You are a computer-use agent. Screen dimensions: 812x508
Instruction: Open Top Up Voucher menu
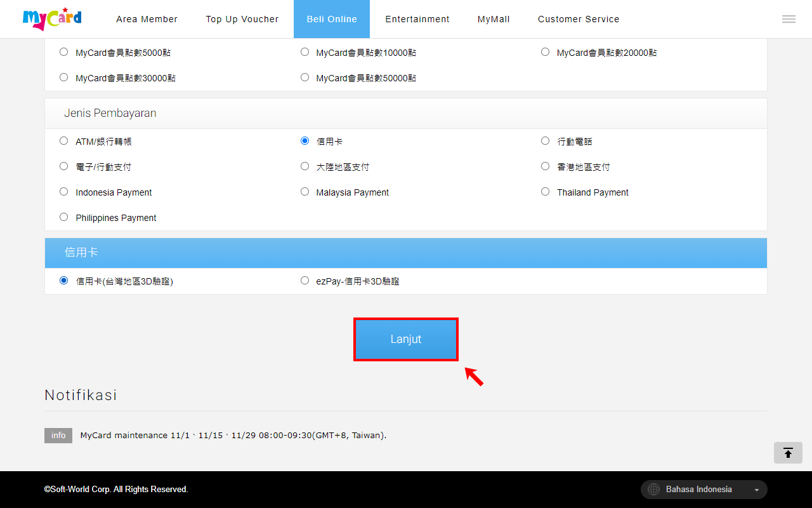click(x=242, y=19)
